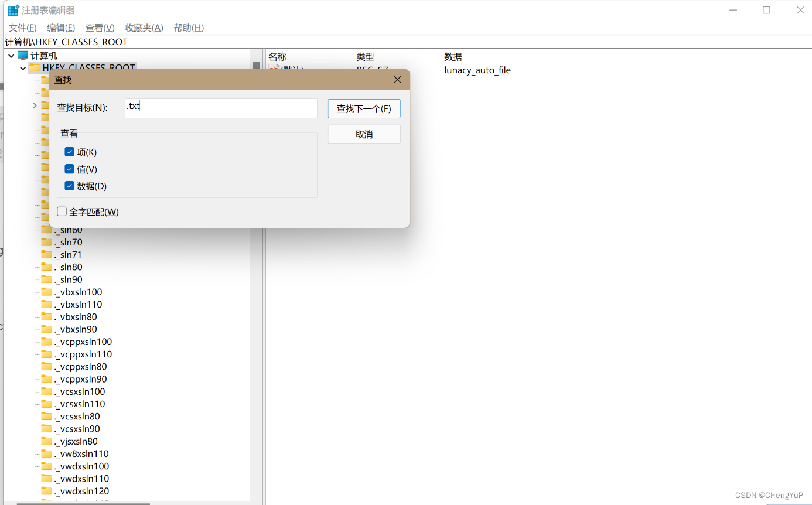This screenshot has width=812, height=505.
Task: Click folder icon next to ._vw8xsln110
Action: (46, 453)
